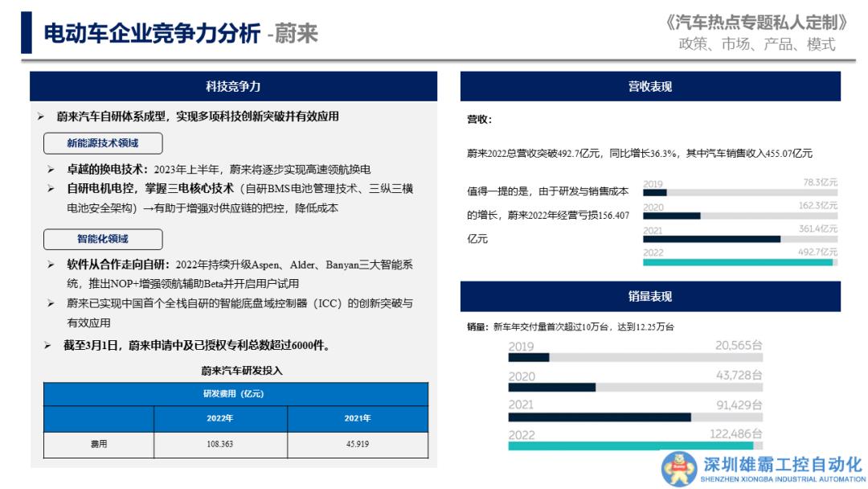Click the Xiongba robot mascot logo icon
The height and width of the screenshot is (489, 868).
[x=680, y=468]
